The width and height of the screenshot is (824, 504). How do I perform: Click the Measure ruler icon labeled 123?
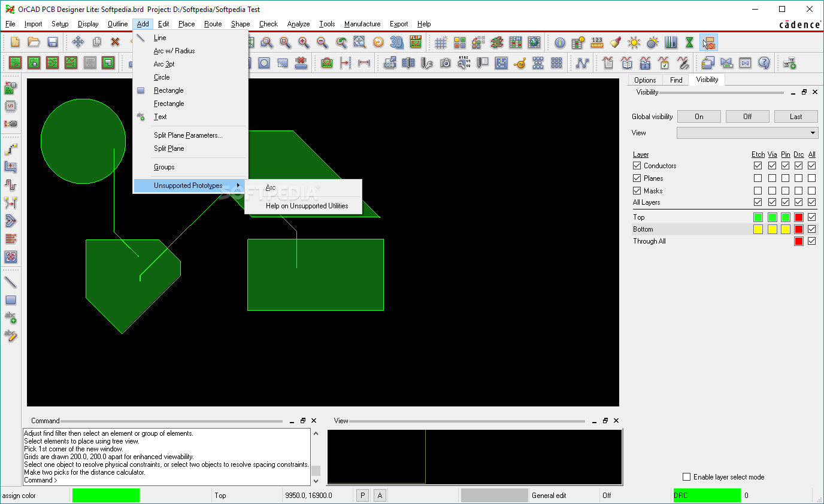point(597,42)
